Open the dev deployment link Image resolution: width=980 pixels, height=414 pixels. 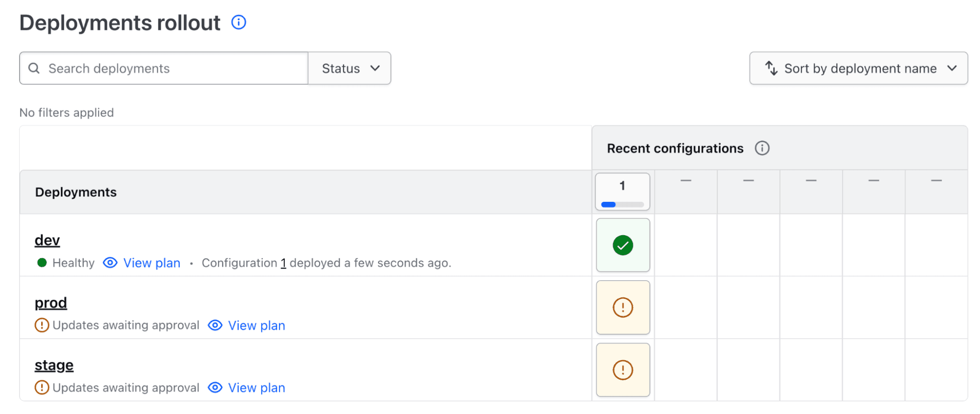(x=47, y=240)
